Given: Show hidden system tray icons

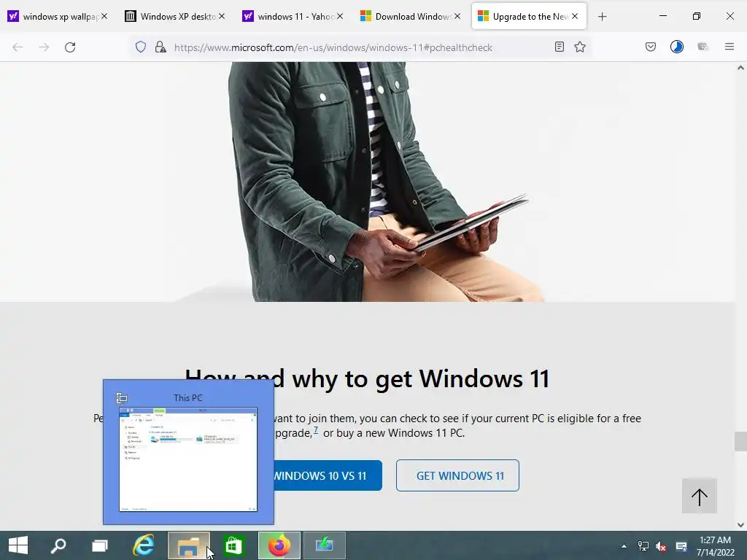Looking at the screenshot, I should point(624,546).
